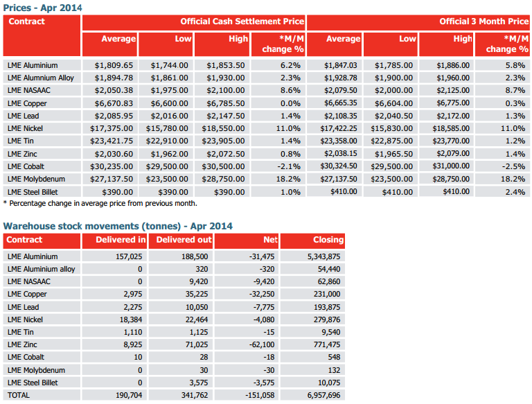Click the value $6,665.35
The image size is (532, 404).
341,103
